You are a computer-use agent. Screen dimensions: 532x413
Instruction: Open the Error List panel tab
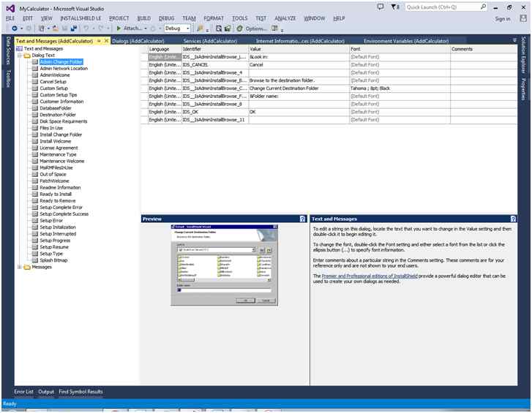(x=23, y=392)
